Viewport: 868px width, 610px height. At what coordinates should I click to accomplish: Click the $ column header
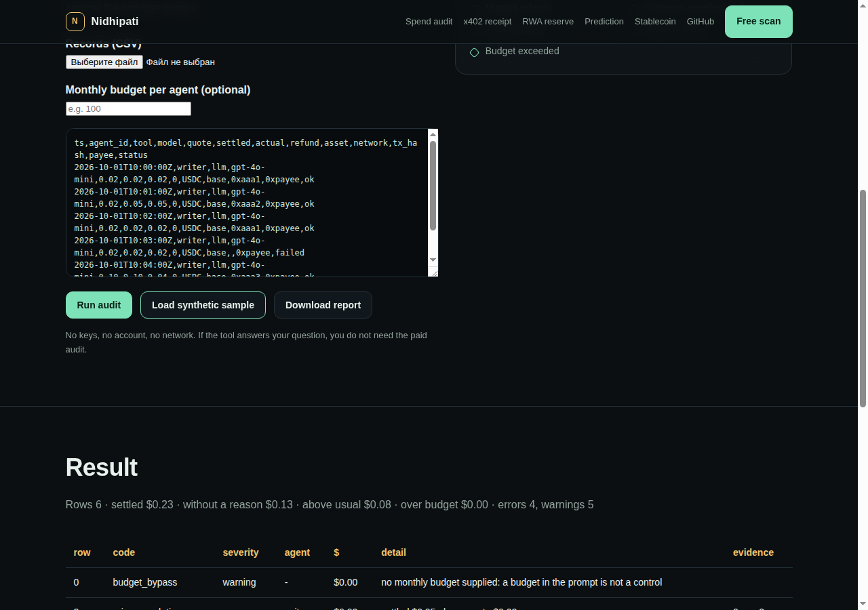pos(336,553)
